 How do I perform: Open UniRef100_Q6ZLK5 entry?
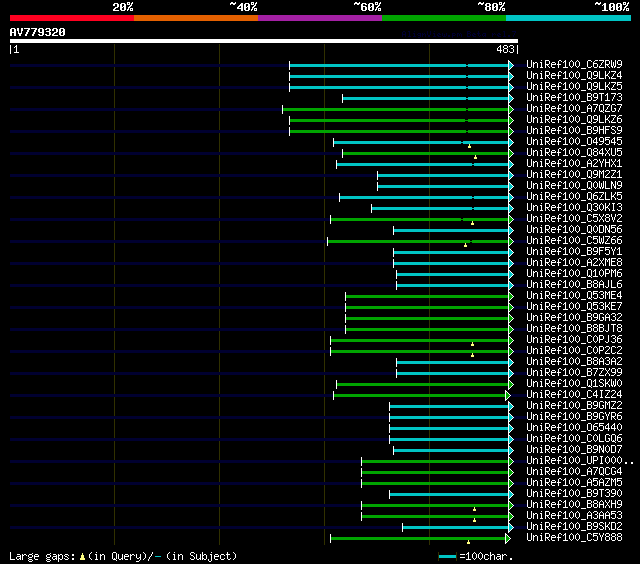tap(574, 197)
